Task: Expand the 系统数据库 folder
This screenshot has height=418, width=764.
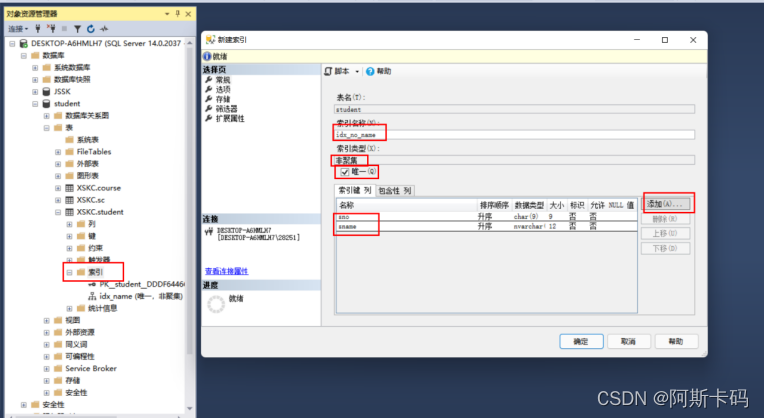Action: 35,68
